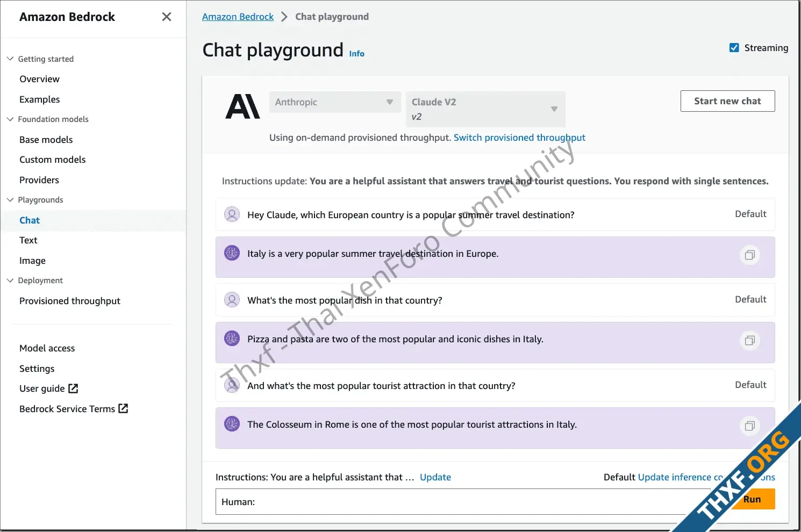Click the Amazon Bedrock sidebar title
801x532 pixels.
click(67, 17)
